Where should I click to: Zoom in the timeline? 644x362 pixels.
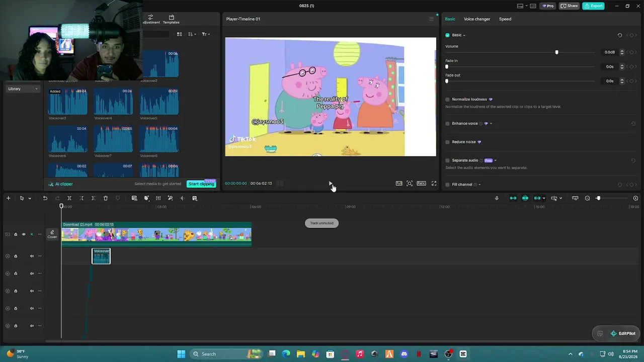pyautogui.click(x=635, y=198)
